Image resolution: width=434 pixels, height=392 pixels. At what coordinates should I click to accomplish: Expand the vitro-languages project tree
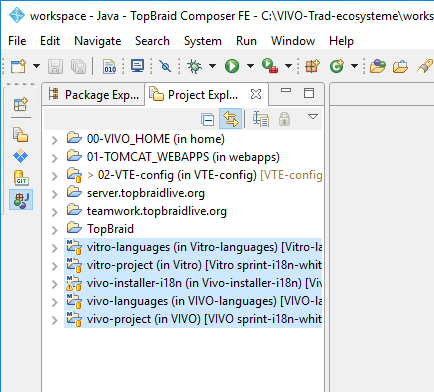point(54,248)
